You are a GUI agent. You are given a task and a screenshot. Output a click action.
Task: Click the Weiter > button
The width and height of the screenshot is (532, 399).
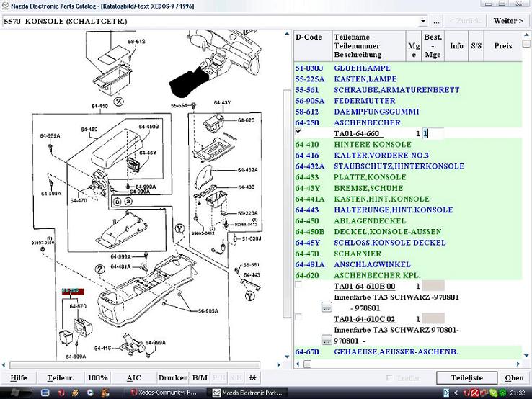[508, 21]
